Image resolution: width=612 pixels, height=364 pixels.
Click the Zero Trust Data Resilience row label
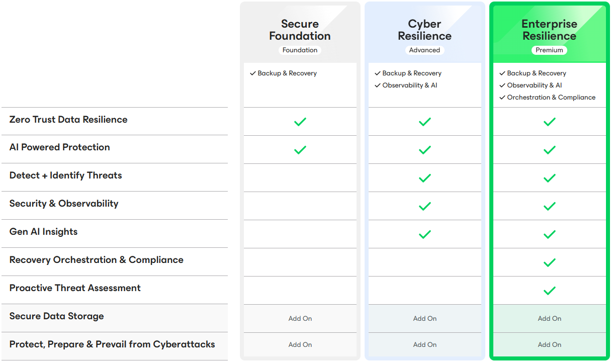pyautogui.click(x=68, y=120)
